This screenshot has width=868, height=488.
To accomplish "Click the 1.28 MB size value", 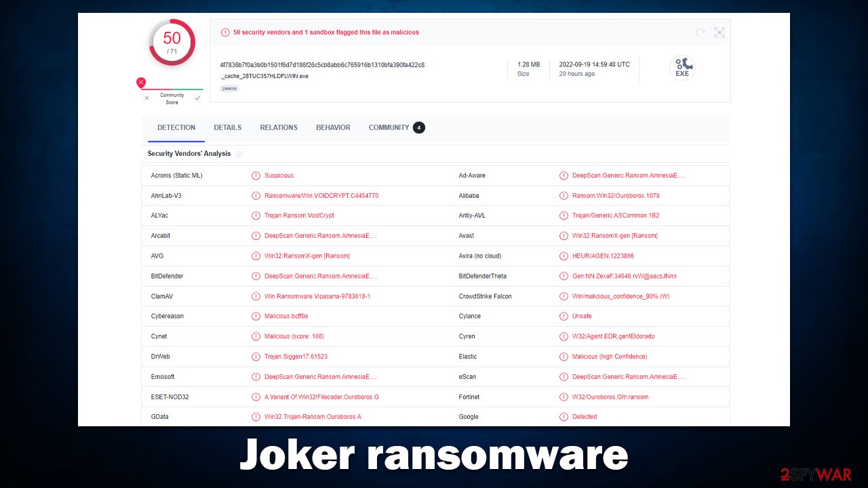I will [x=529, y=64].
